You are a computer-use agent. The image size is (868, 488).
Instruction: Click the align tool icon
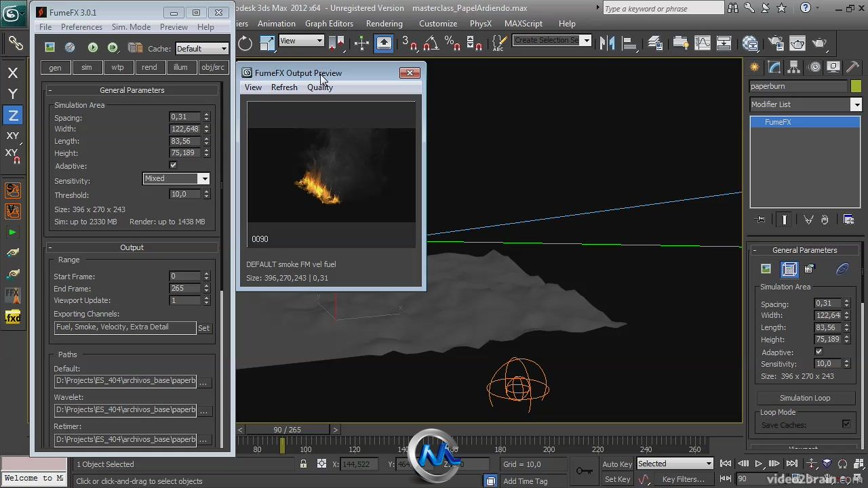click(629, 43)
